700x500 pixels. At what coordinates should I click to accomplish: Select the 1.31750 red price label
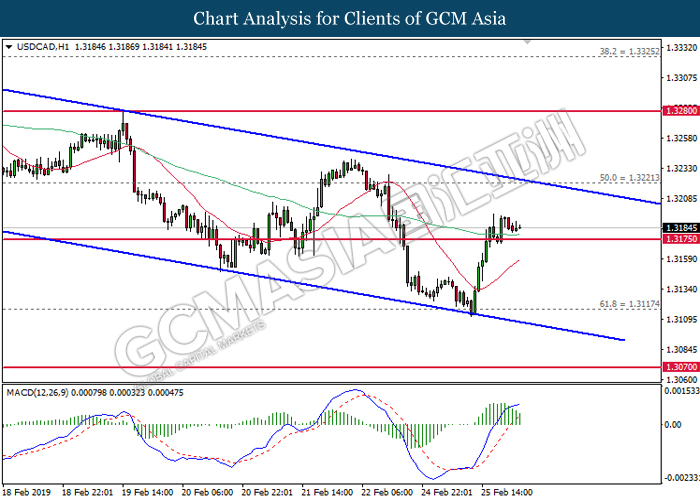point(681,239)
